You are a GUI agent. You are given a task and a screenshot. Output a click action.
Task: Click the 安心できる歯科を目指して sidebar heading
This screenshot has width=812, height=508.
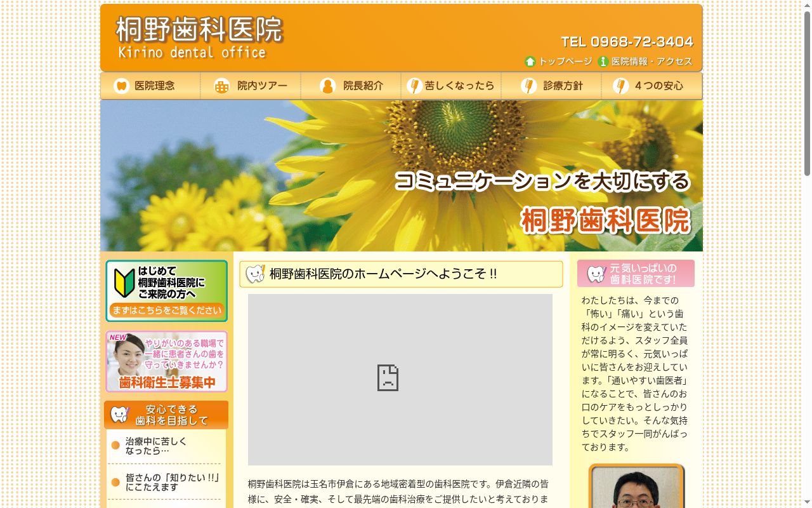166,415
